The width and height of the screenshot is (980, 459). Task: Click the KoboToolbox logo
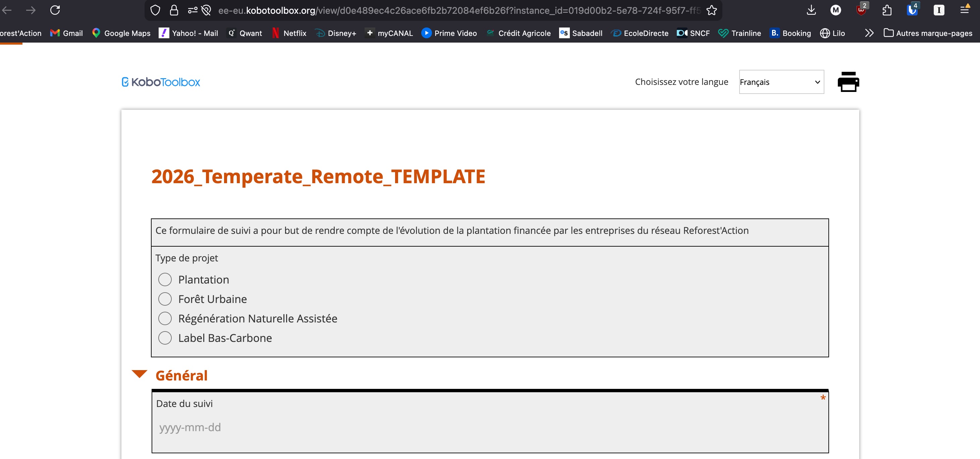(161, 82)
